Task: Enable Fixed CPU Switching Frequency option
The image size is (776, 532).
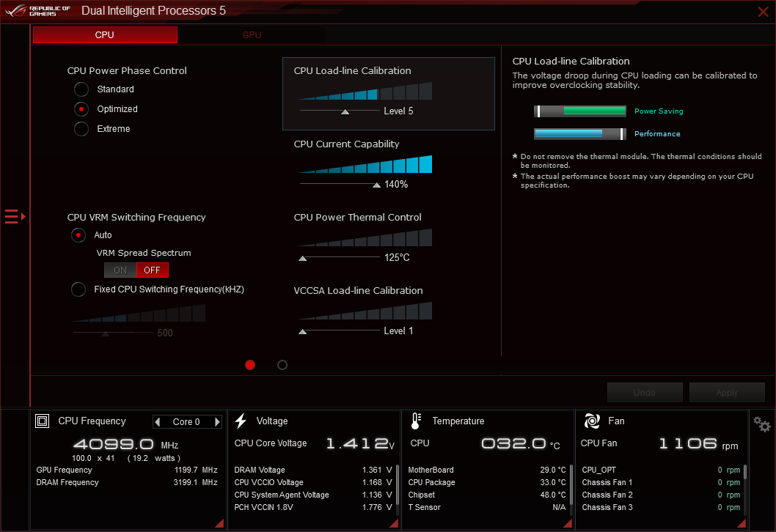Action: coord(78,289)
